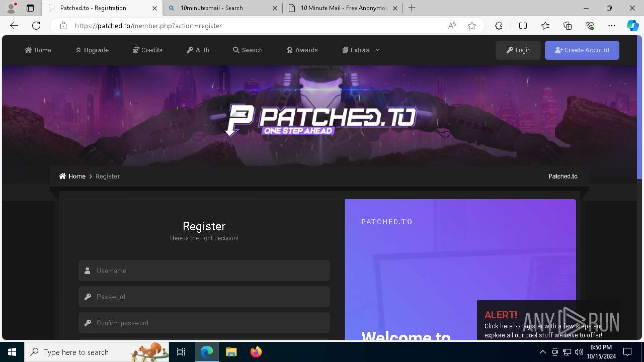Screen dimensions: 644x362
Task: Go back with the browser back arrow
Action: click(x=14, y=26)
